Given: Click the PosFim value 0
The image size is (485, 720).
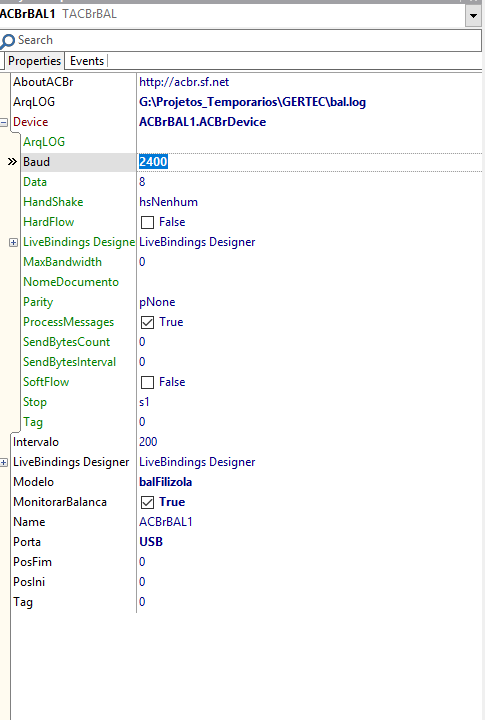Looking at the screenshot, I should [142, 562].
